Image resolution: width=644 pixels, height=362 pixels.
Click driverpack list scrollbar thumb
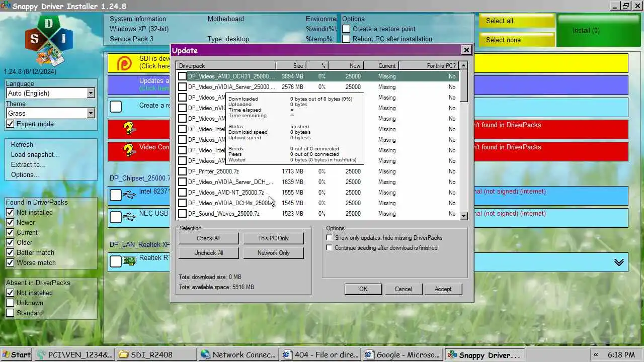(x=464, y=85)
